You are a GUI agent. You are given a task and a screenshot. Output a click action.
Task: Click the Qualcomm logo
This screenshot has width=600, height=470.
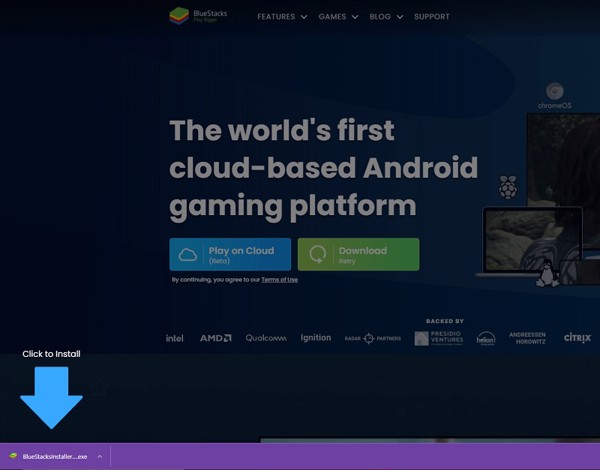(x=266, y=338)
